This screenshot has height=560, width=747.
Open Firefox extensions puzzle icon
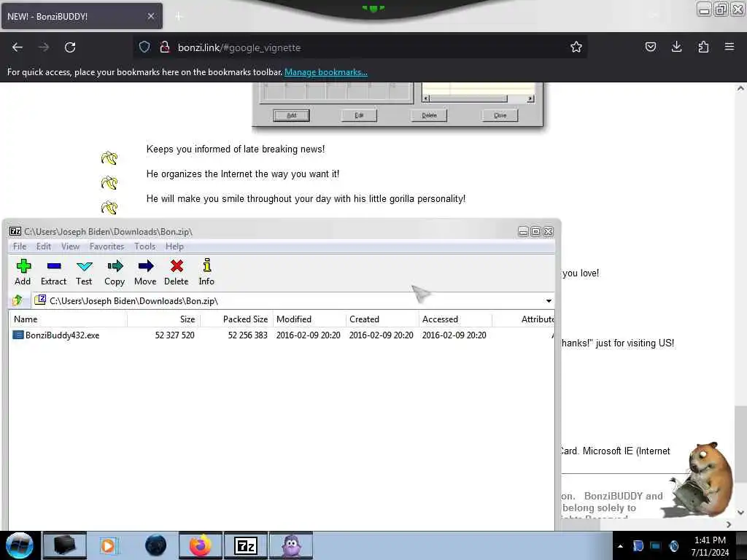pyautogui.click(x=703, y=47)
